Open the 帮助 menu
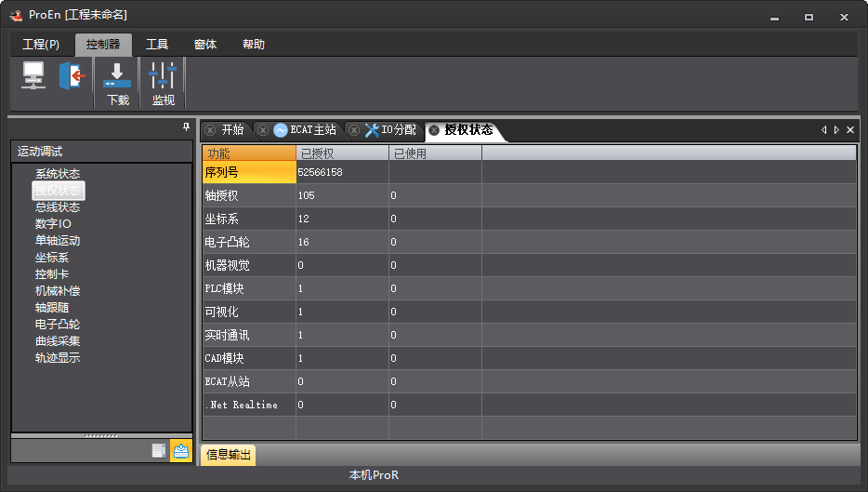Screen dimensions: 868x492 [254, 45]
